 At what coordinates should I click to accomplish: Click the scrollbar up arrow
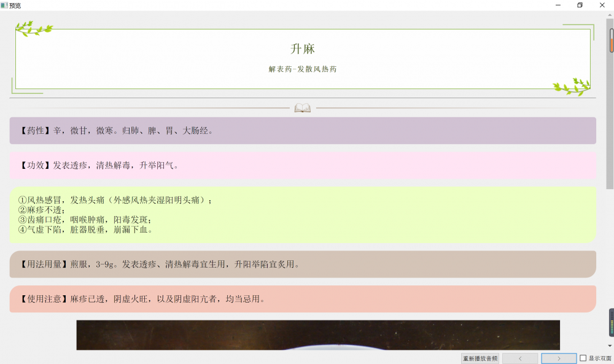click(x=610, y=15)
